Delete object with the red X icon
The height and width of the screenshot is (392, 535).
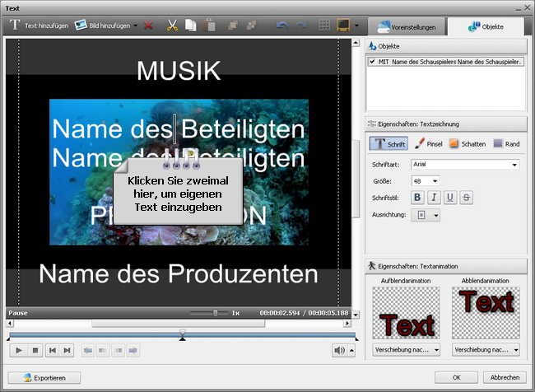pyautogui.click(x=148, y=26)
